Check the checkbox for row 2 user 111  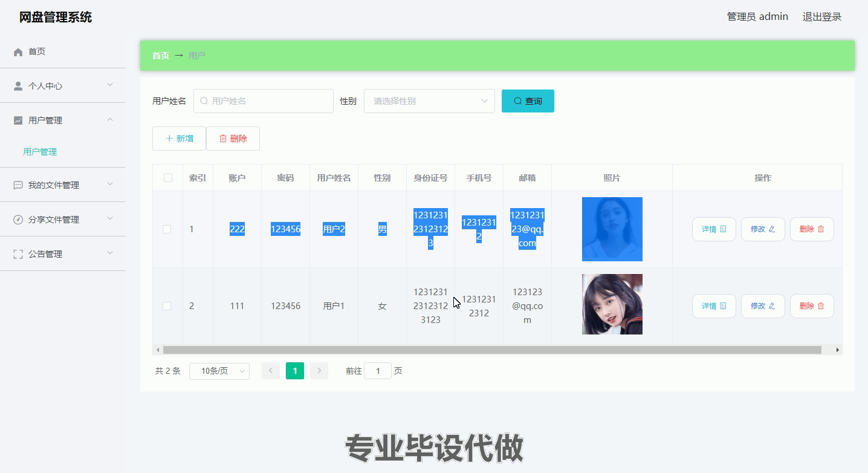coord(167,306)
